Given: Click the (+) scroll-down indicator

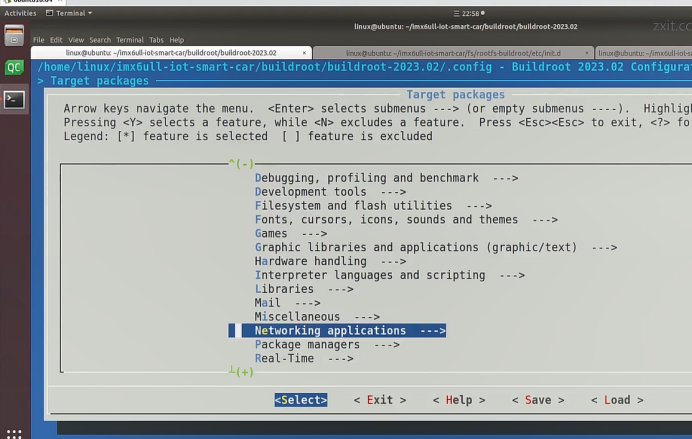Looking at the screenshot, I should tap(241, 371).
